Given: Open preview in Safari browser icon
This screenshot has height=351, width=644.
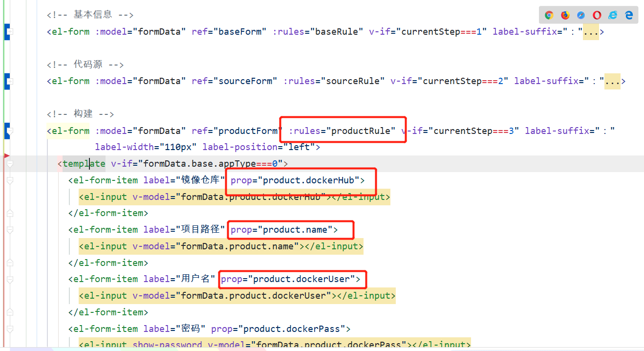Looking at the screenshot, I should [x=581, y=15].
